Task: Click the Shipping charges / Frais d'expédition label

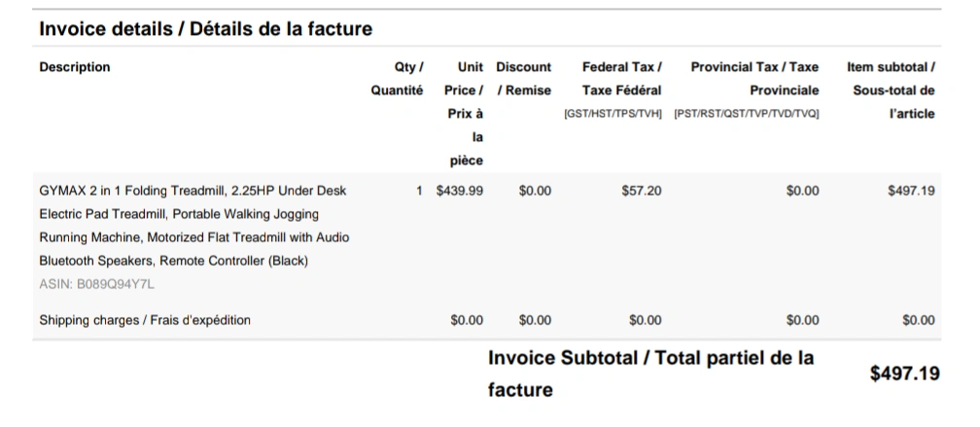Action: click(x=145, y=320)
